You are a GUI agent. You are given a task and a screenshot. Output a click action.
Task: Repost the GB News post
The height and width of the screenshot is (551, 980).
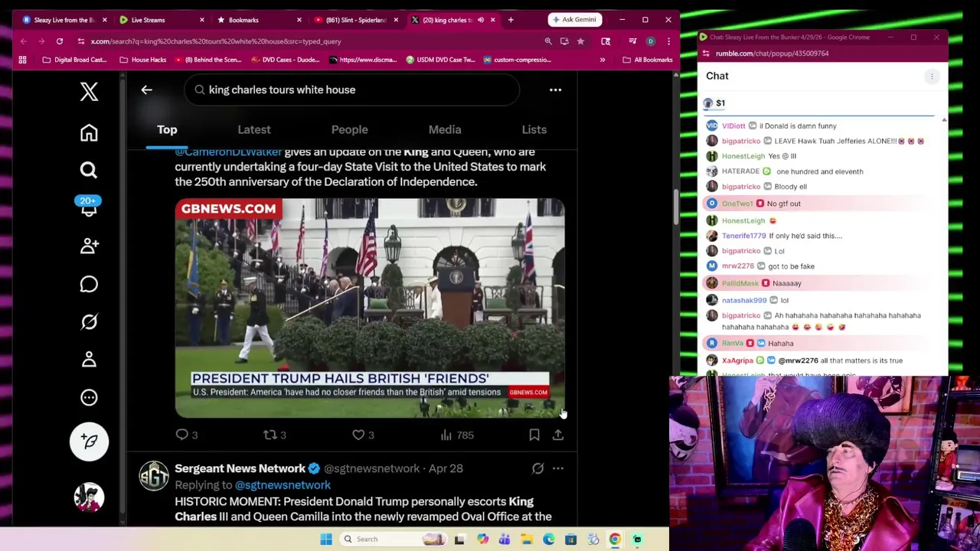coord(274,435)
